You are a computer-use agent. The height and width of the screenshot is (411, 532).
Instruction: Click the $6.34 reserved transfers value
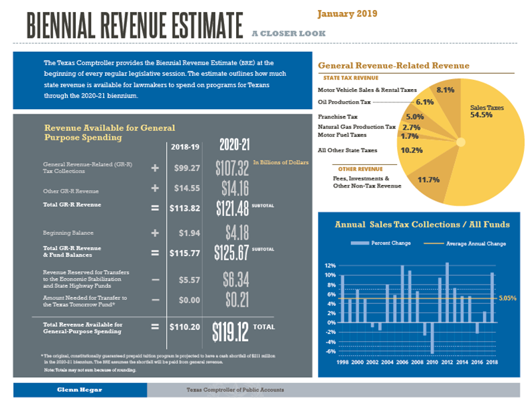[236, 280]
